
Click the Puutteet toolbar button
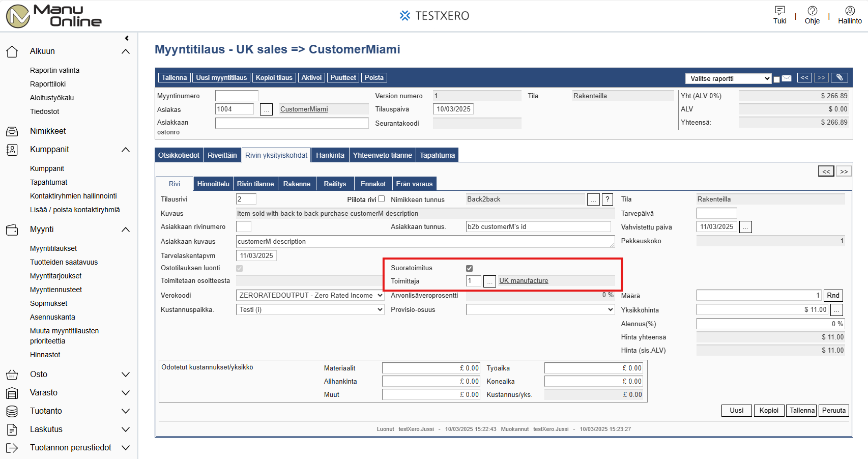(x=343, y=78)
